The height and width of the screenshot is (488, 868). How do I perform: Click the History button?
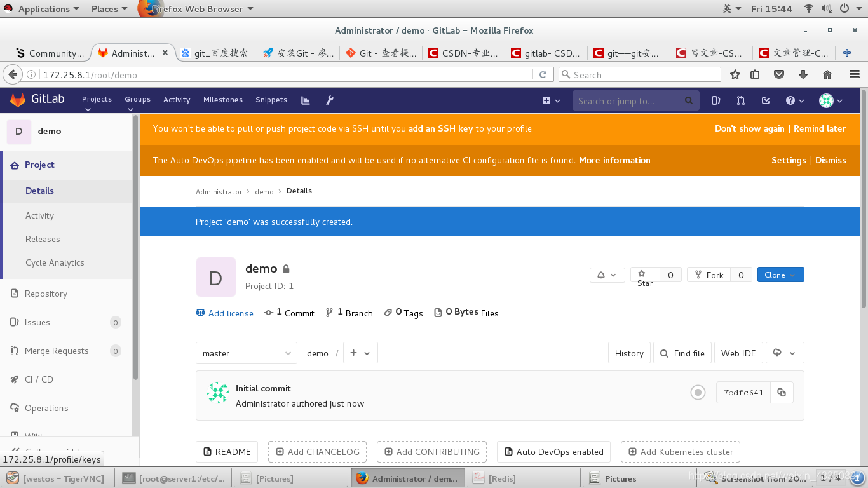click(629, 353)
